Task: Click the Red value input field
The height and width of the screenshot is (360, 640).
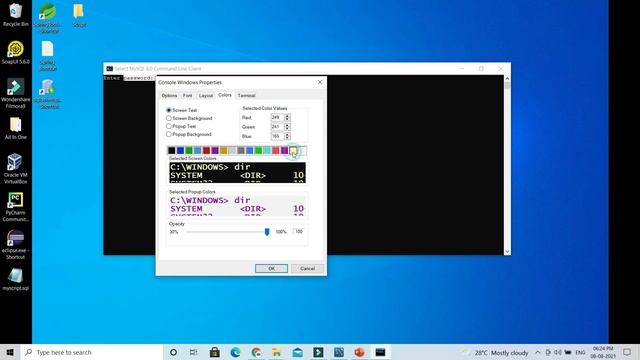Action: [277, 118]
